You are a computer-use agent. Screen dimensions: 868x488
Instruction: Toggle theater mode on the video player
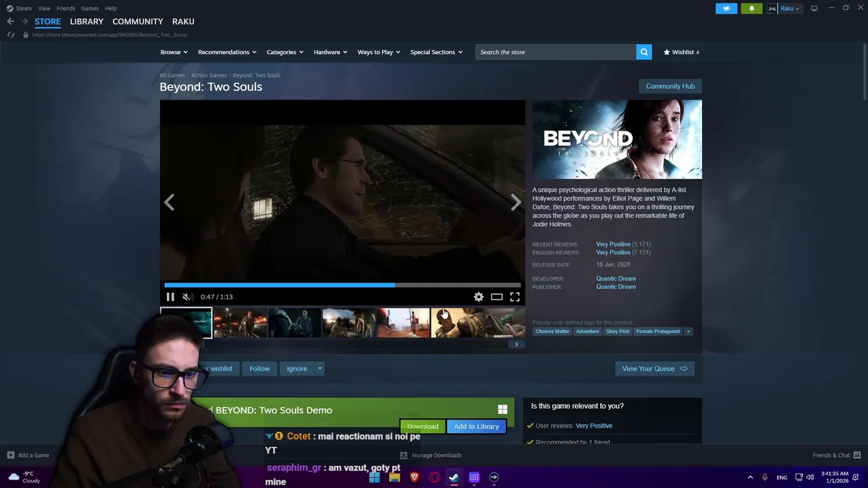[497, 297]
